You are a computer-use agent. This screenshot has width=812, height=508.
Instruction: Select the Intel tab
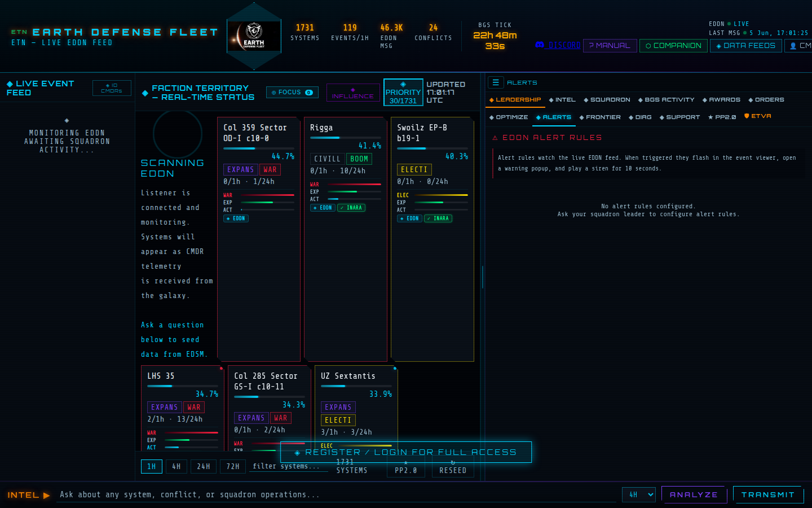coord(562,100)
